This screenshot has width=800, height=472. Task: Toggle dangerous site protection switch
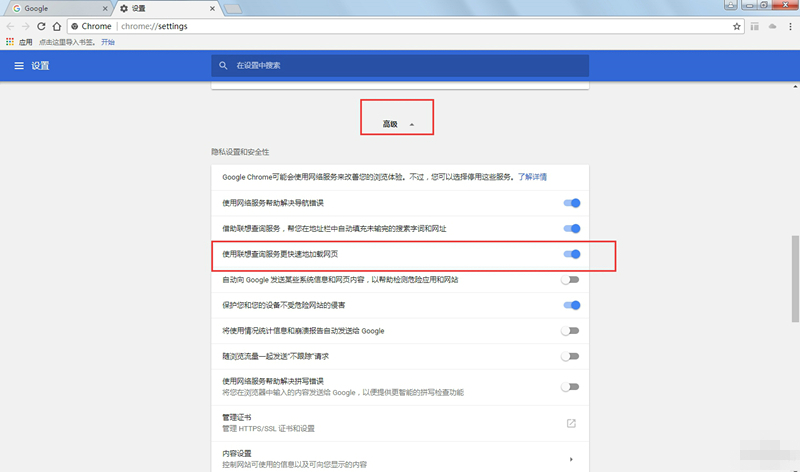(x=571, y=305)
